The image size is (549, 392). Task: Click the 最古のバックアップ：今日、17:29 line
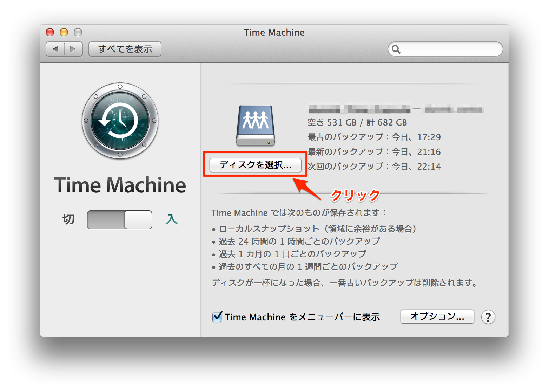click(374, 137)
